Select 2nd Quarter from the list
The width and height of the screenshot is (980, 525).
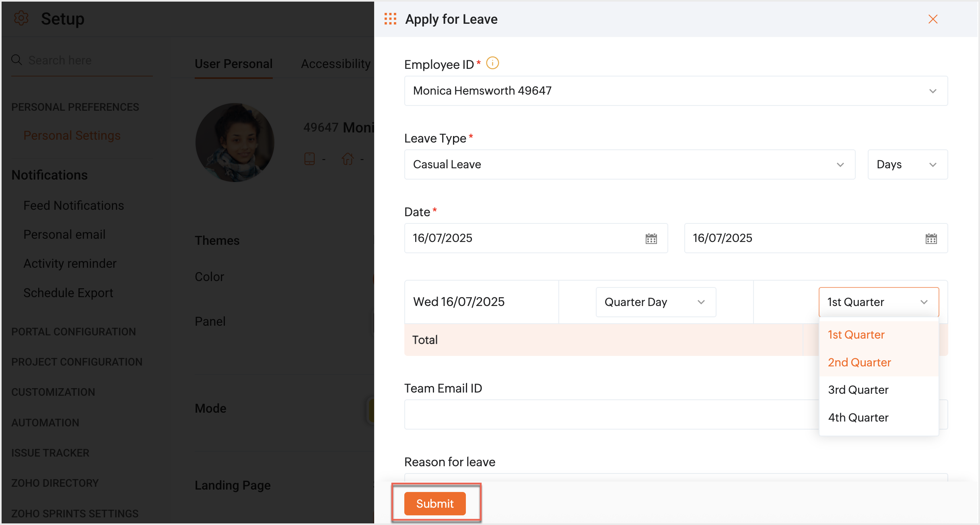pyautogui.click(x=859, y=362)
